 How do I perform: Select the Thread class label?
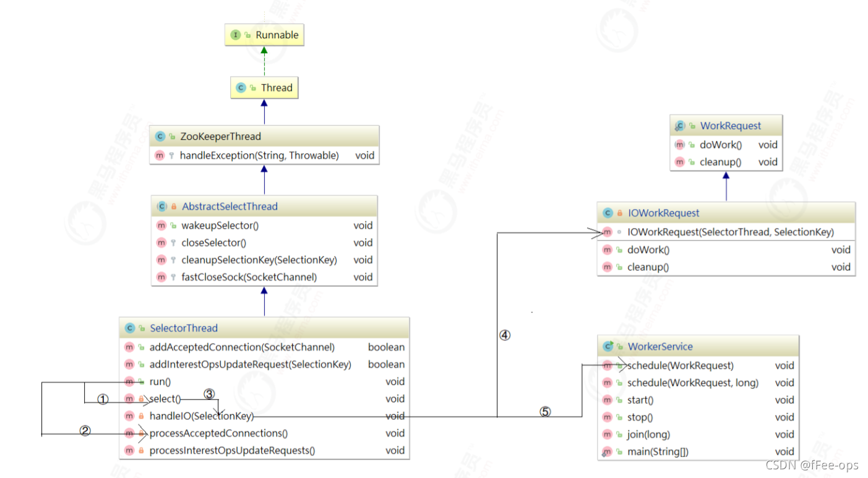[277, 88]
